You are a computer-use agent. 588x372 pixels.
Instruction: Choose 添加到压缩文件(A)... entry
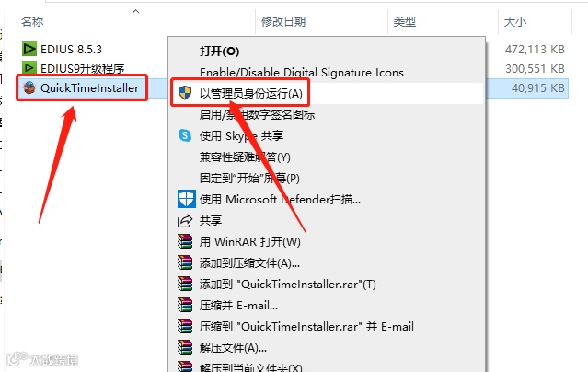point(249,262)
